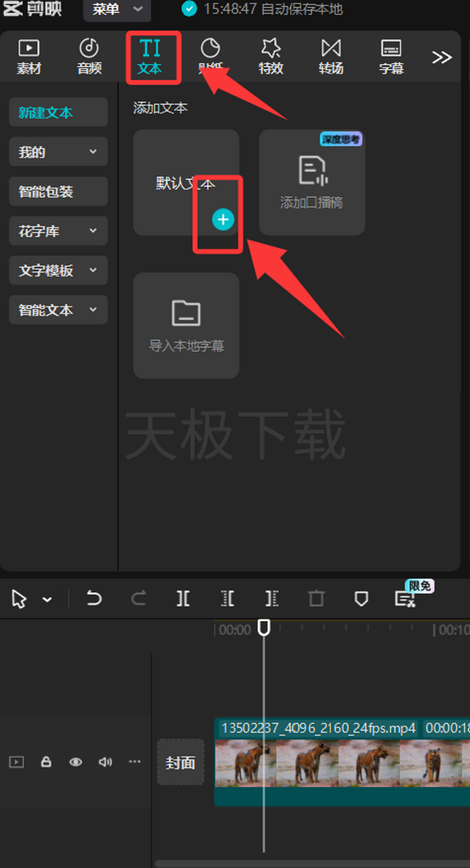Select the tiger video clip thumbnail
The width and height of the screenshot is (470, 868).
[x=342, y=763]
